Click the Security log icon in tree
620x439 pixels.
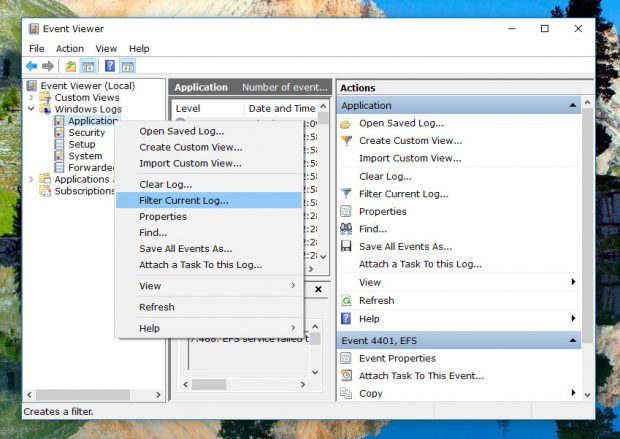pos(59,132)
